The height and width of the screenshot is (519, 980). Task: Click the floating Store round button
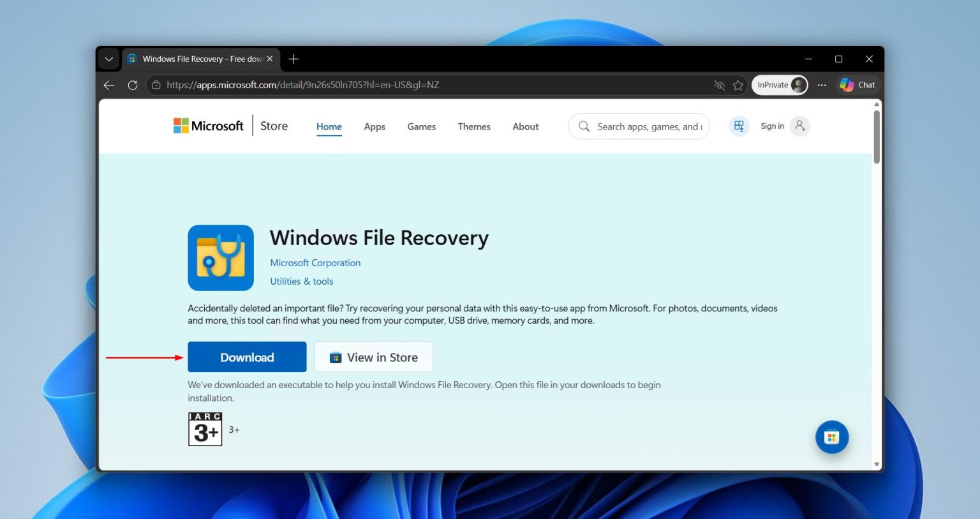pyautogui.click(x=831, y=437)
